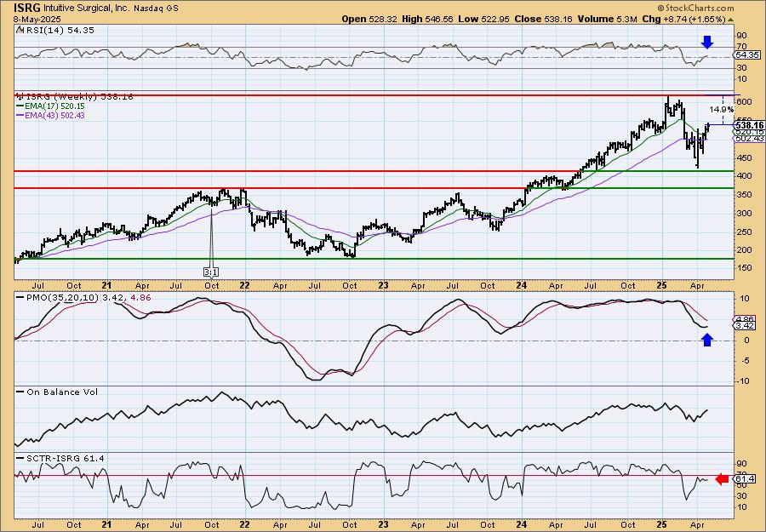
Task: Click the 350 label on the price axis
Action: [744, 194]
